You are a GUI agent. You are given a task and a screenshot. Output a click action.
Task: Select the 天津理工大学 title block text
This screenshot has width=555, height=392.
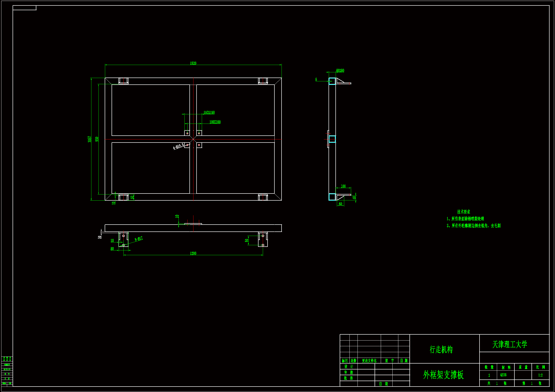[x=510, y=344]
